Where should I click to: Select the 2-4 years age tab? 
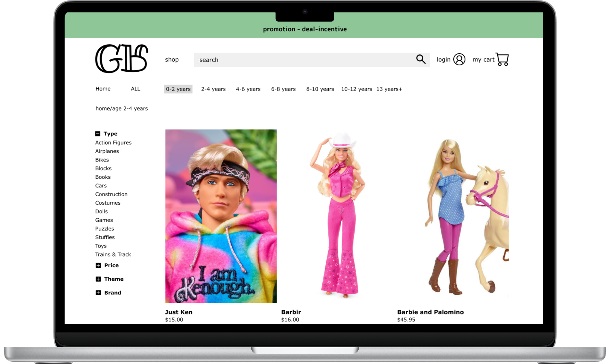(213, 89)
